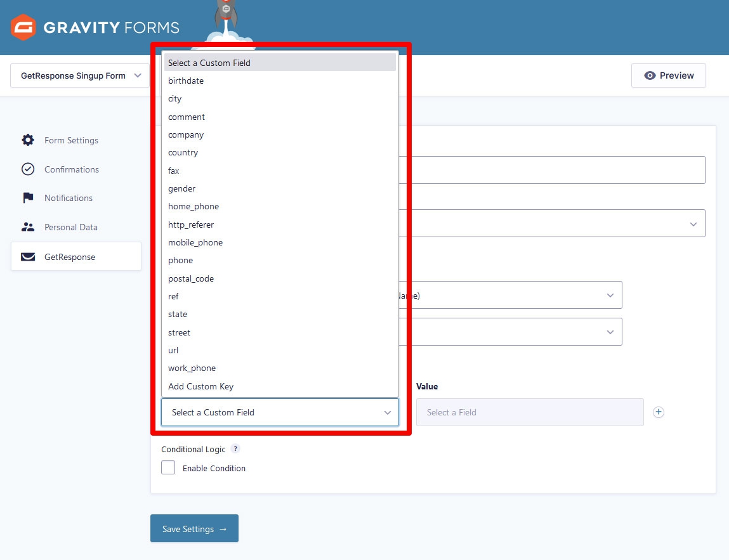Click the eye icon in Preview button
The height and width of the screenshot is (560, 729).
click(650, 75)
